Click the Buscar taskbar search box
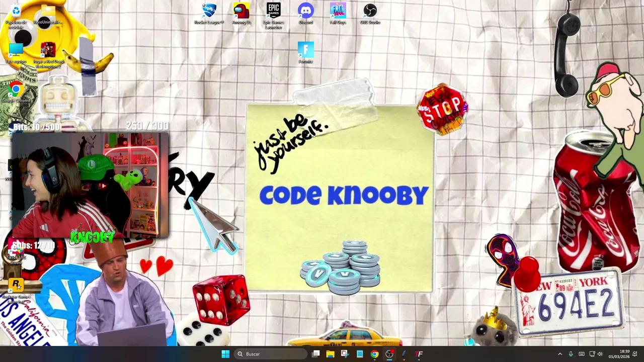 [x=271, y=354]
